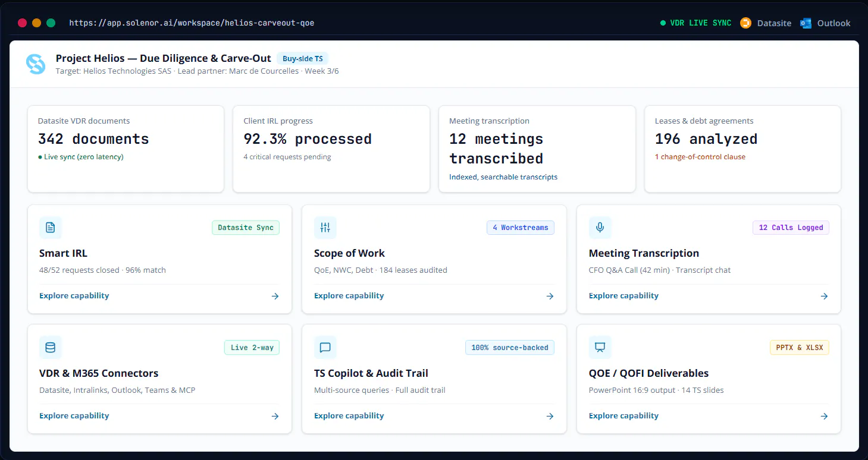
Task: Click the Outlook icon in top bar
Action: [x=806, y=23]
